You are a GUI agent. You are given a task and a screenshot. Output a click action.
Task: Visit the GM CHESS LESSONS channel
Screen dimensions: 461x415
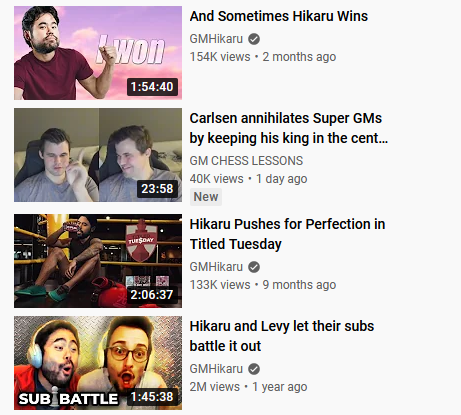pyautogui.click(x=246, y=161)
